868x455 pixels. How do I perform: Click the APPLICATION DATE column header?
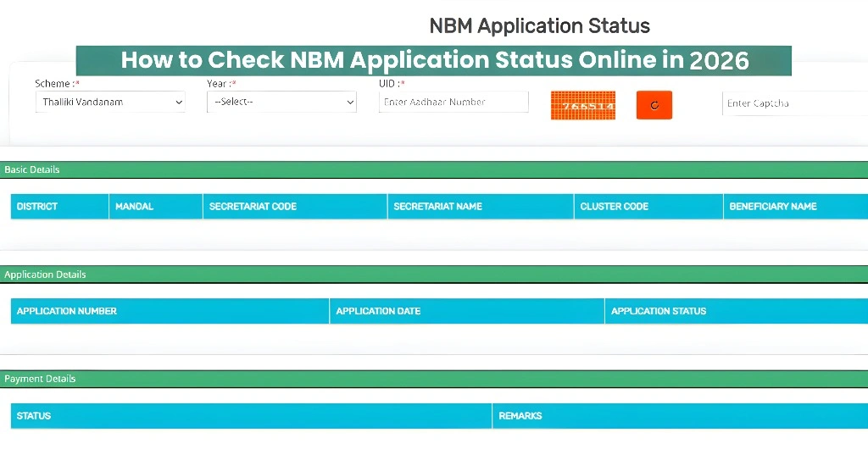coord(467,311)
